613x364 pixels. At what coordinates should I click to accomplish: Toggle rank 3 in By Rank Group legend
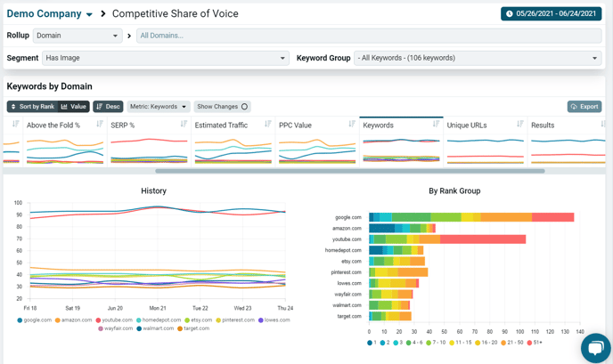click(x=398, y=343)
